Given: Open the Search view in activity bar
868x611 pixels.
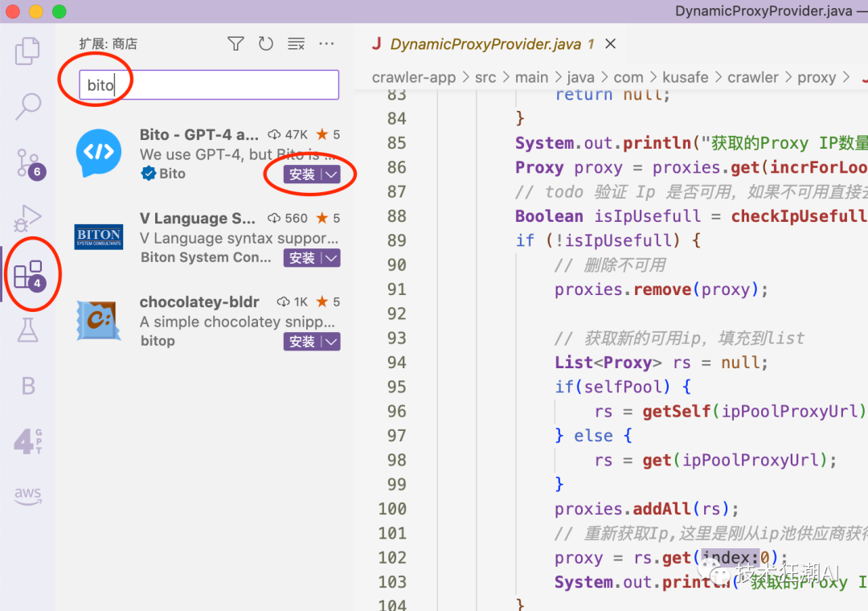Looking at the screenshot, I should point(27,106).
